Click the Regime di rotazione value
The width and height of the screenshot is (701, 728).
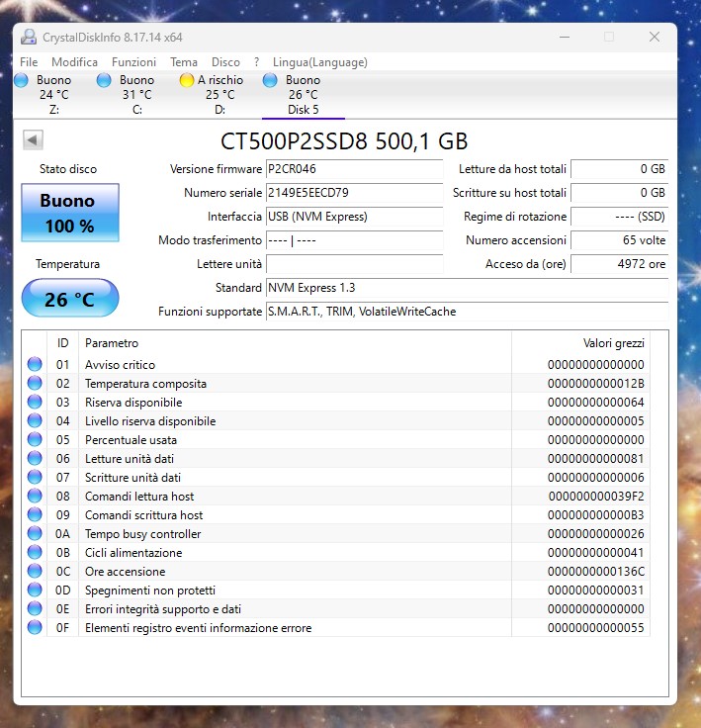619,217
